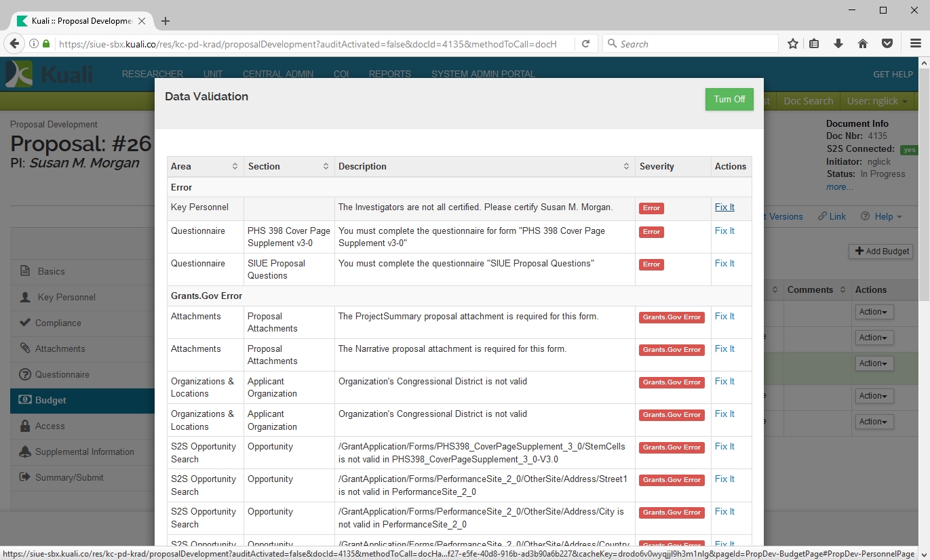
Task: Click the browser back arrow button
Action: pyautogui.click(x=14, y=44)
